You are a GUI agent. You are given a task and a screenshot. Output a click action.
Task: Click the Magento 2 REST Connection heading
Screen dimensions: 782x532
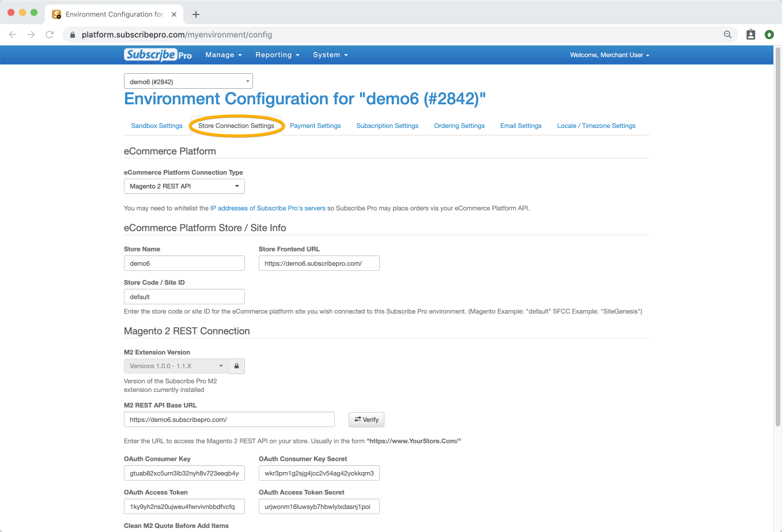(x=187, y=331)
